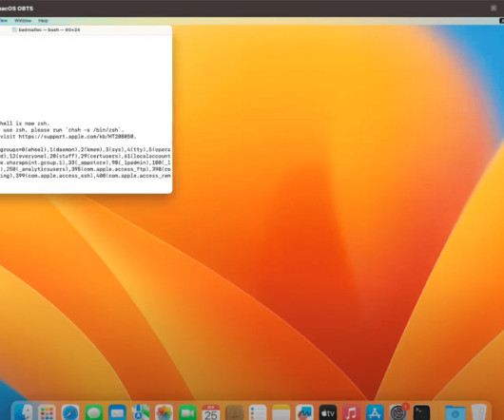This screenshot has height=420, width=504.
Task: Open the Window menu in menu bar
Action: tap(23, 21)
